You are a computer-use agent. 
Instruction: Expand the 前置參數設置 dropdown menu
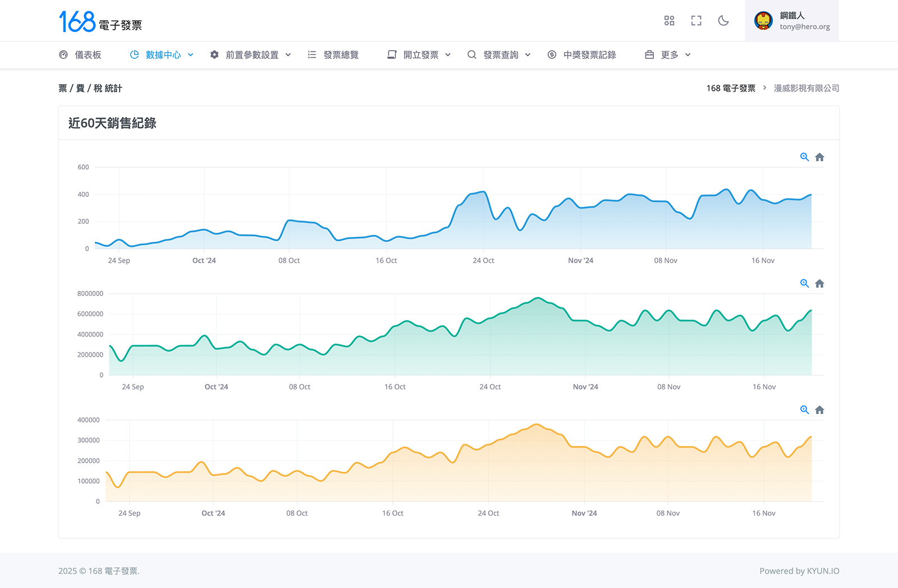coord(251,55)
